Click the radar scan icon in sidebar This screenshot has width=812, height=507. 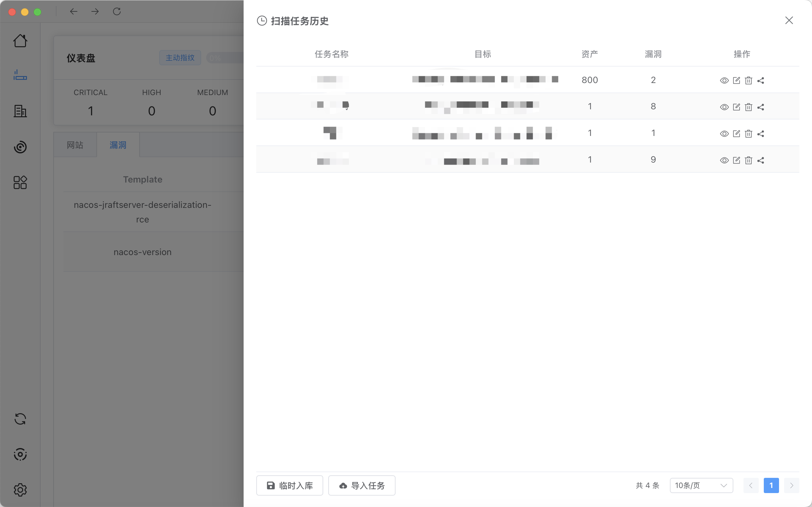pyautogui.click(x=20, y=147)
